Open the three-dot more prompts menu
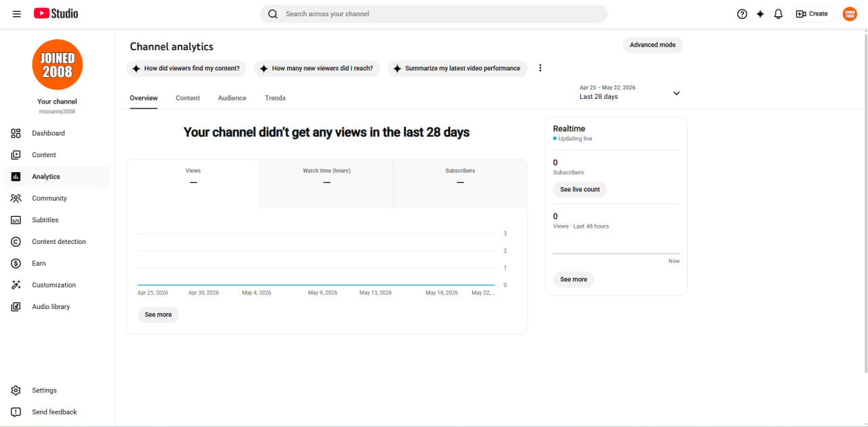 tap(540, 68)
